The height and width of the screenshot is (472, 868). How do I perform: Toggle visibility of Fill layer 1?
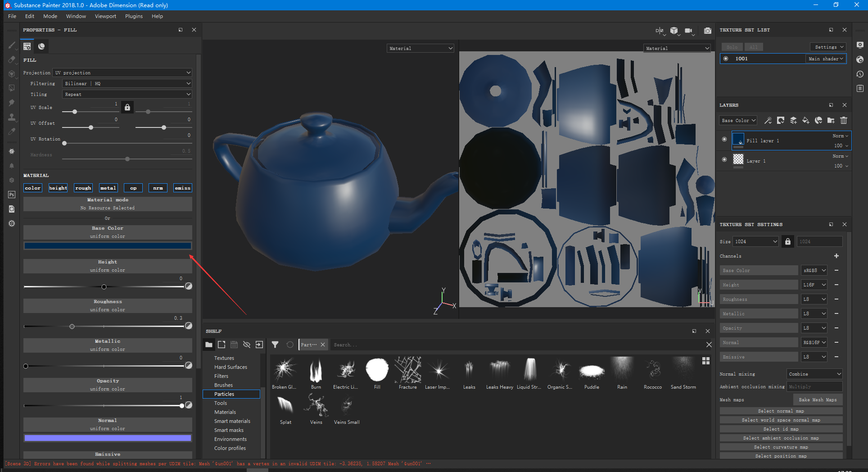[x=724, y=139]
